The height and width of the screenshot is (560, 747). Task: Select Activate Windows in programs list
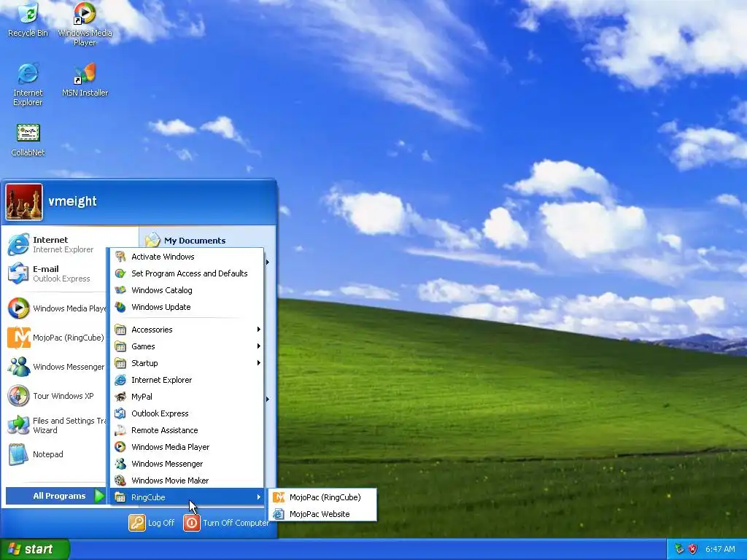point(187,257)
